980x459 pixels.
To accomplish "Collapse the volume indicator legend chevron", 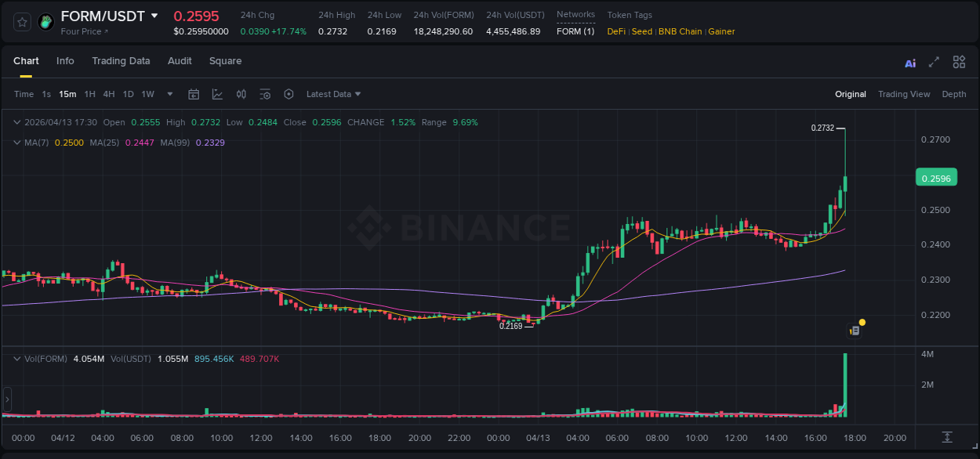I will (x=16, y=358).
